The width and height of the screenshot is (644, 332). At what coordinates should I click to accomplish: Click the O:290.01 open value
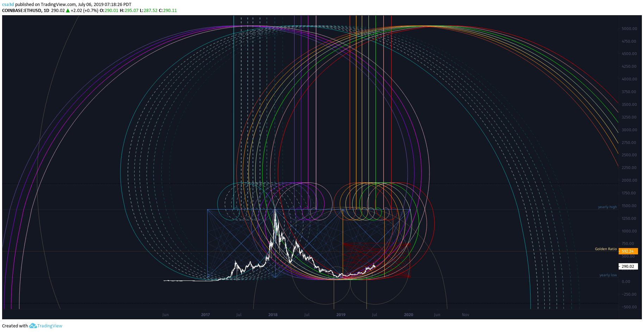click(x=109, y=11)
